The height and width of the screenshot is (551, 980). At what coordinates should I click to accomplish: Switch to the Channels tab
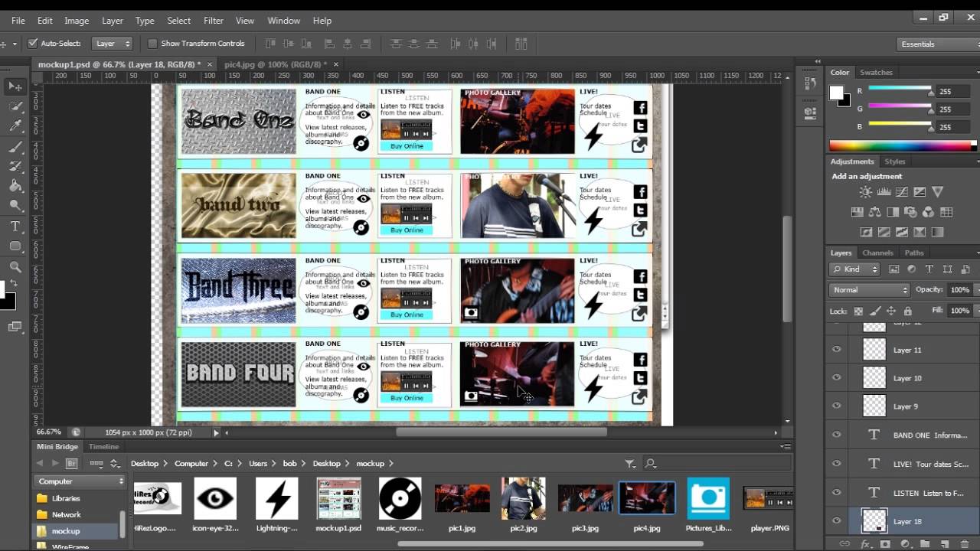(x=877, y=253)
